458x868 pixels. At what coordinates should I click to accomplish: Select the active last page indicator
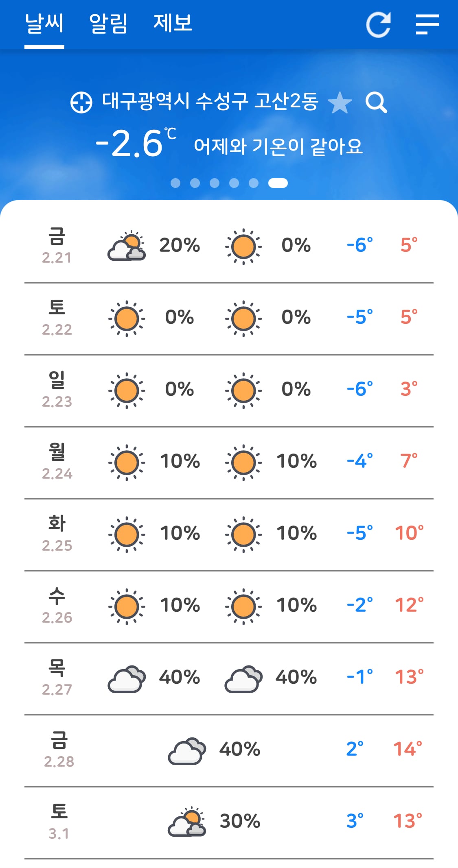coord(278,183)
